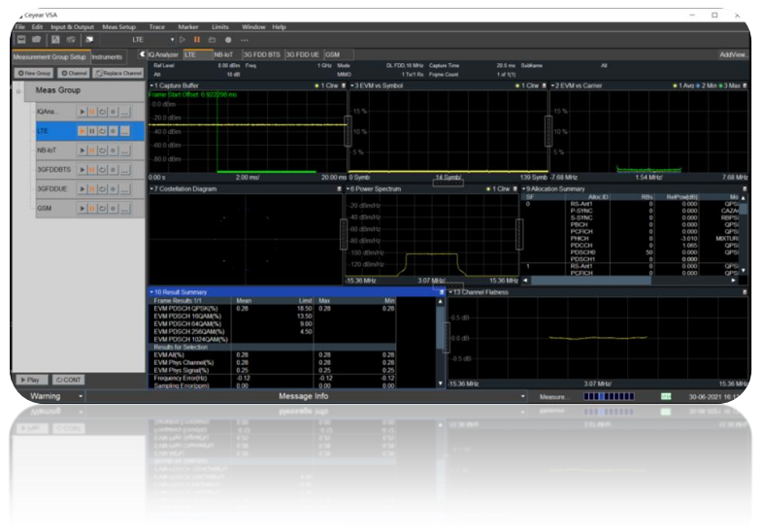Image resolution: width=763 pixels, height=532 pixels.
Task: Play the IQAna channel row
Action: (x=82, y=112)
